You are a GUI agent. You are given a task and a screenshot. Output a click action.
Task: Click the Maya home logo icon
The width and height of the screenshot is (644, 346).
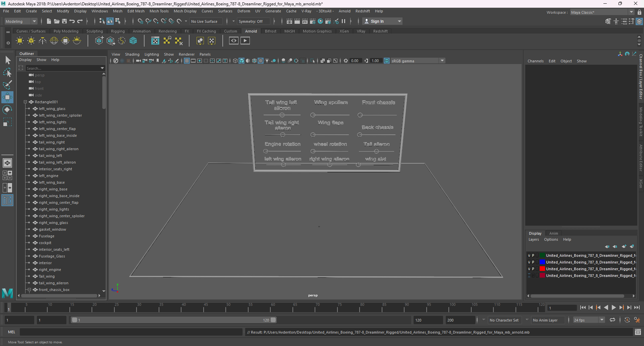point(7,293)
